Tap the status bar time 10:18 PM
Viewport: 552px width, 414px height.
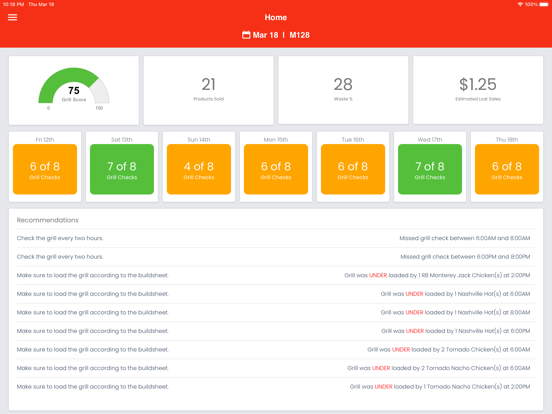(13, 4)
